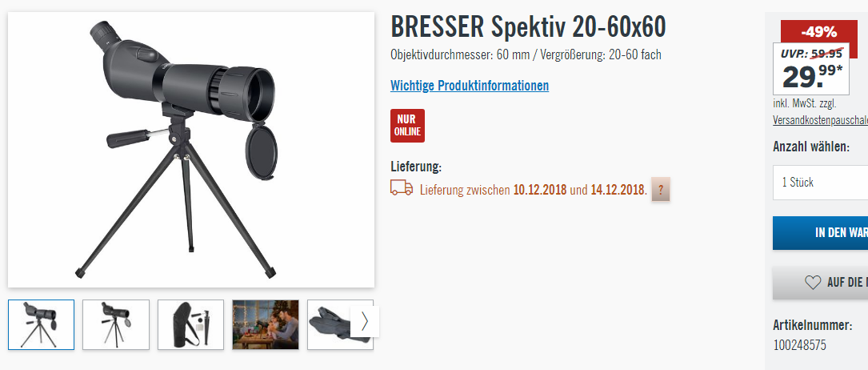868x370 pixels.
Task: Click the heart wishlist icon
Action: (812, 283)
